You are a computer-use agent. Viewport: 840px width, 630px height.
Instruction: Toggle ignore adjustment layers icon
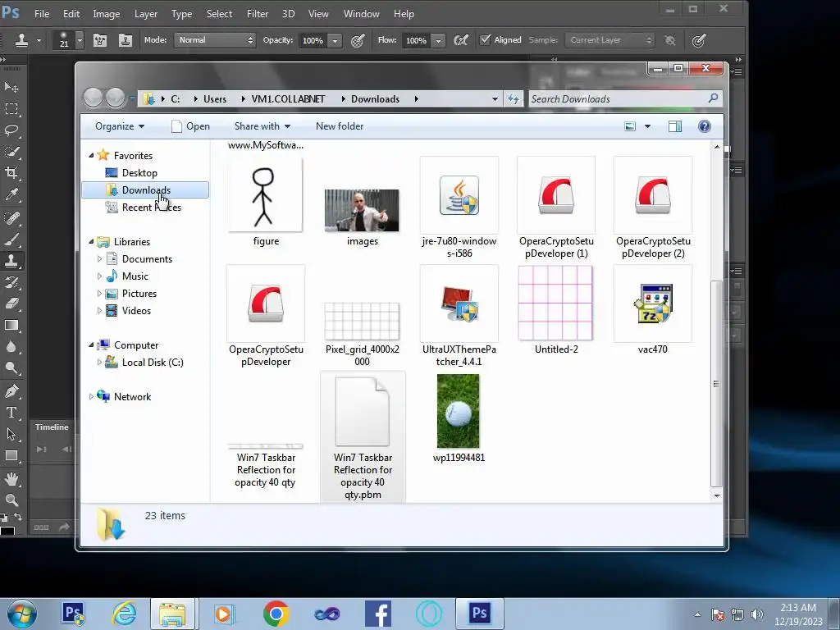tap(669, 40)
